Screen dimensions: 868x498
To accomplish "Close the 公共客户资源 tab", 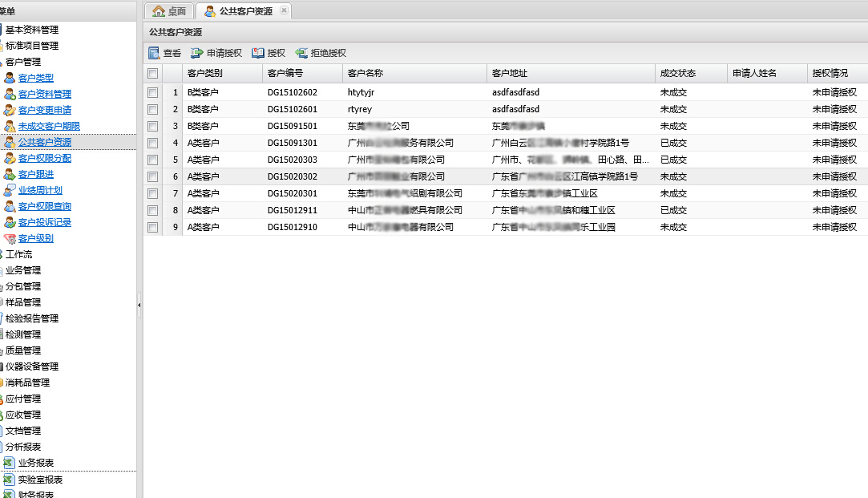I will click(x=284, y=10).
